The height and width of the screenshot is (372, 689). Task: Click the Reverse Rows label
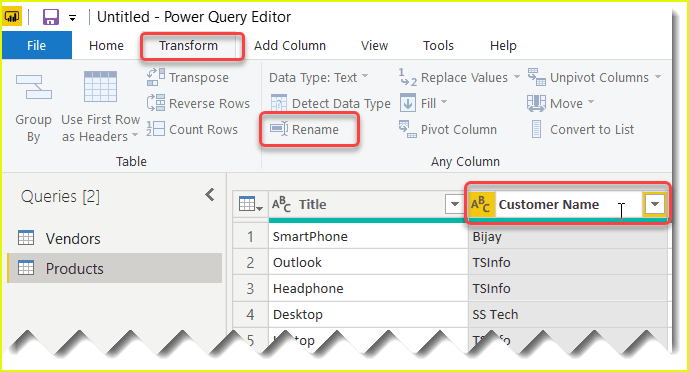pos(209,104)
